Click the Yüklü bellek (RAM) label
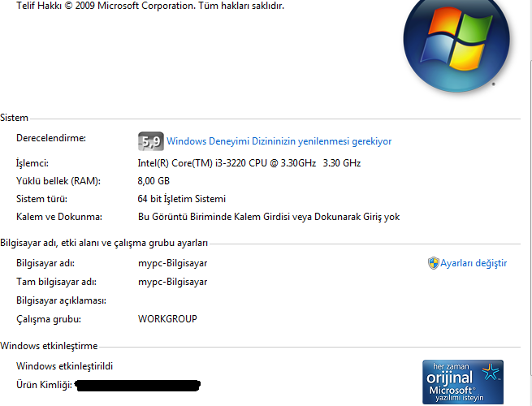The width and height of the screenshot is (532, 406). [58, 181]
